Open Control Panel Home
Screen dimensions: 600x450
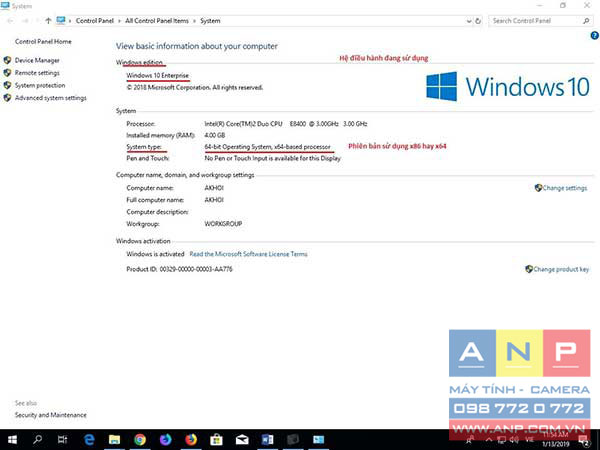tap(43, 41)
